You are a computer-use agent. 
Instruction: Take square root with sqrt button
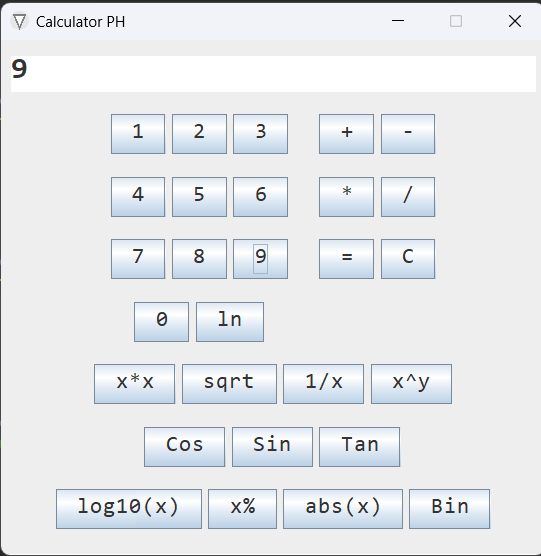coord(229,384)
